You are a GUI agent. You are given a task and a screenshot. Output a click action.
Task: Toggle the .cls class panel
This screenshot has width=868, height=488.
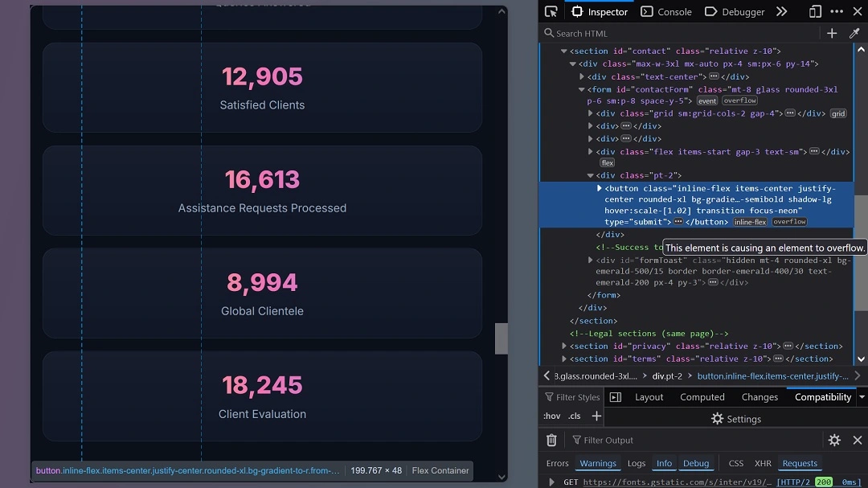[575, 416]
